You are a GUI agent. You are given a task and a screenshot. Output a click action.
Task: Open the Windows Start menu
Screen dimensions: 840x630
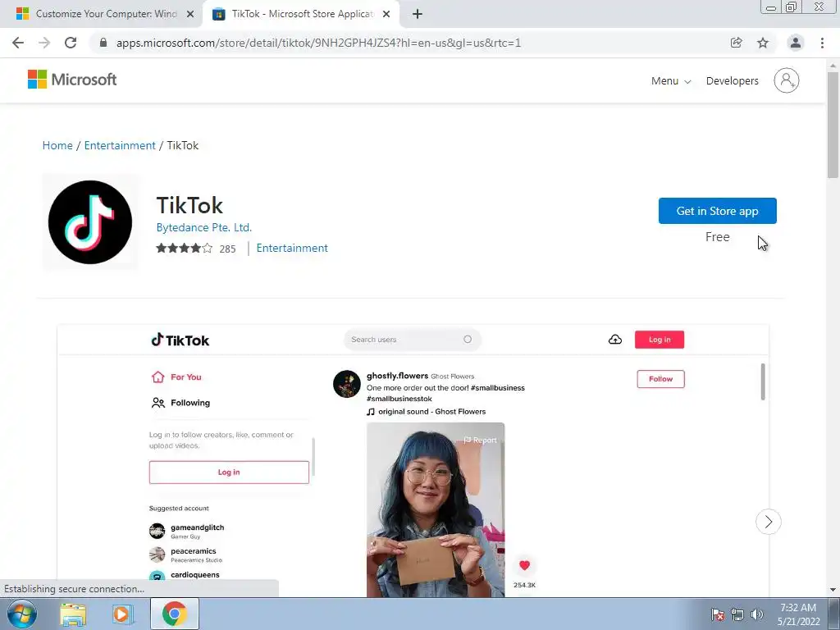(x=21, y=614)
